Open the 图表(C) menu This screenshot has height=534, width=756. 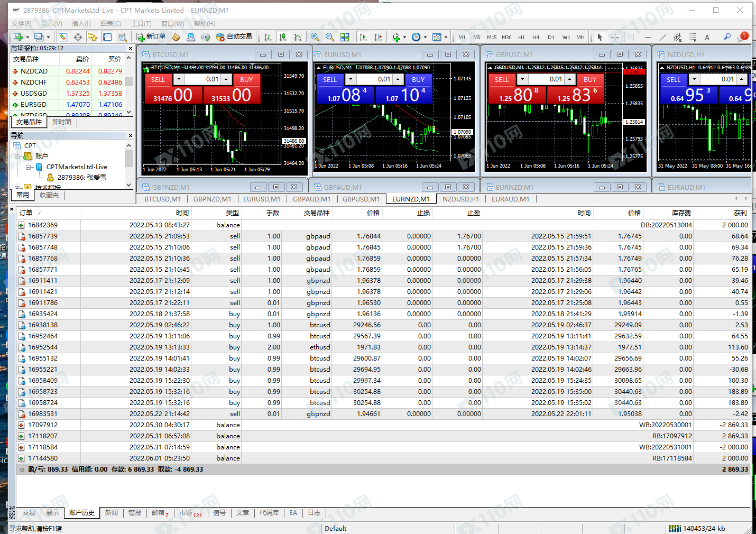pyautogui.click(x=110, y=23)
